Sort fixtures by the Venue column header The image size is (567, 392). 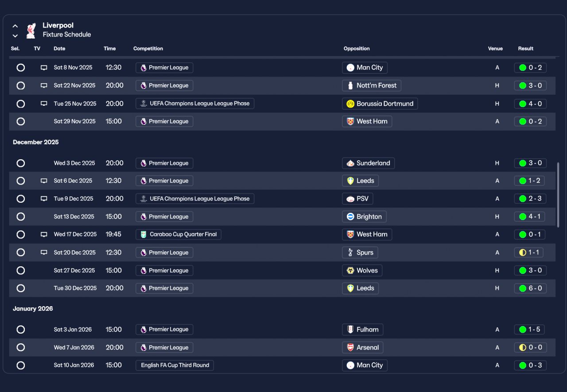point(495,49)
